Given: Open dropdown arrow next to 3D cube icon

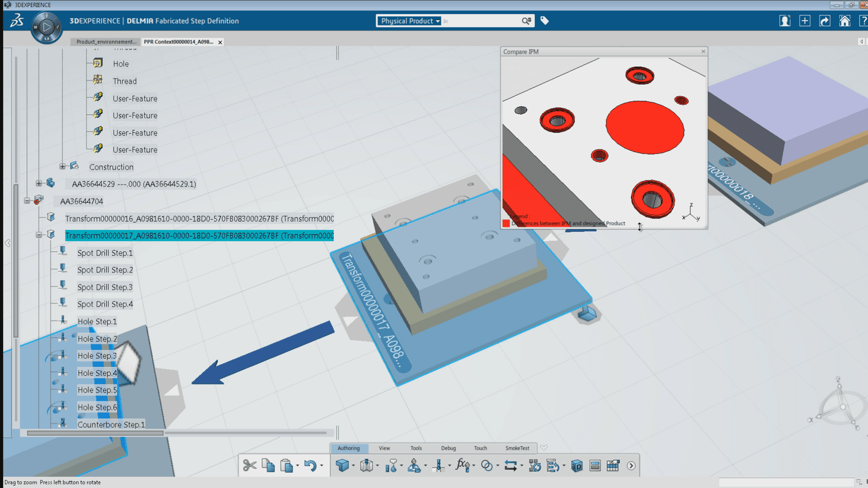Looking at the screenshot, I should [353, 466].
